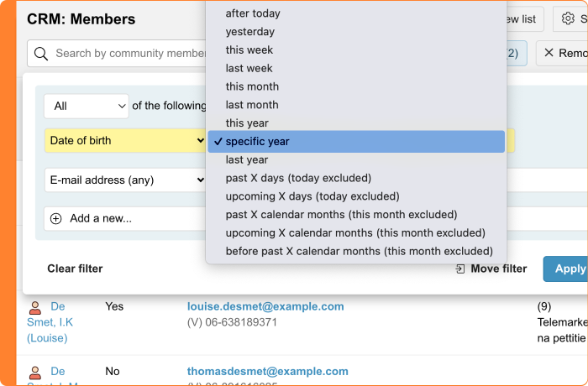Open louise.desmet@example.com email link
The height and width of the screenshot is (386, 588).
(x=265, y=306)
